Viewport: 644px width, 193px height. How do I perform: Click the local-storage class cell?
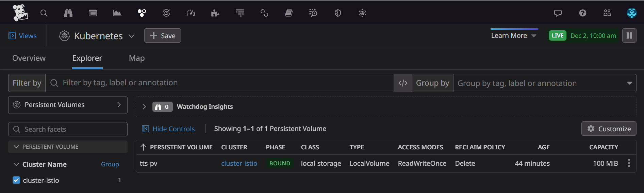tap(321, 163)
